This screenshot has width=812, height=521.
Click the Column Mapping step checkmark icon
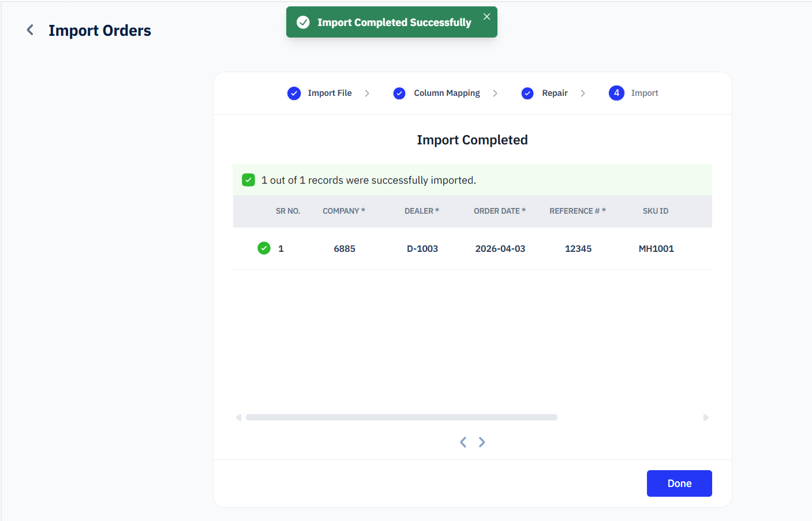[x=399, y=94]
